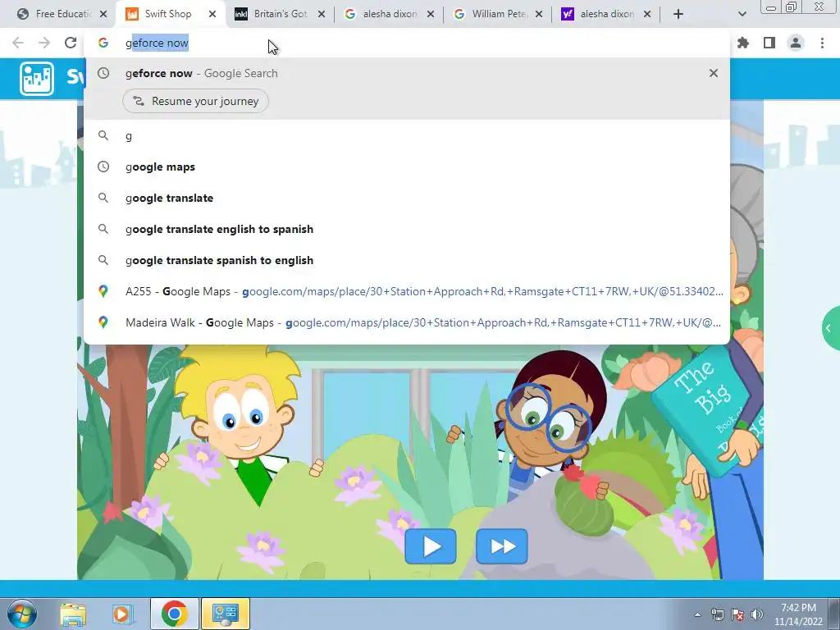Play the story with the play button
This screenshot has height=630, width=840.
431,546
